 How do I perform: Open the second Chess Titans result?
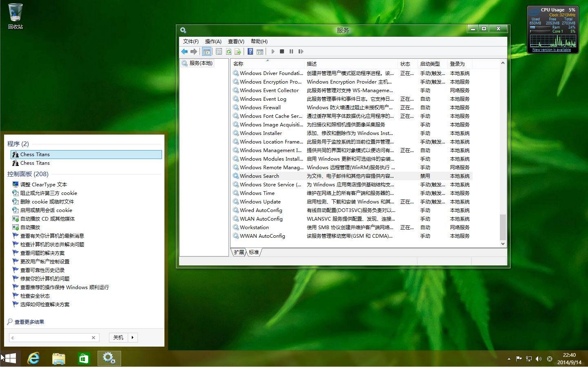tap(86, 163)
